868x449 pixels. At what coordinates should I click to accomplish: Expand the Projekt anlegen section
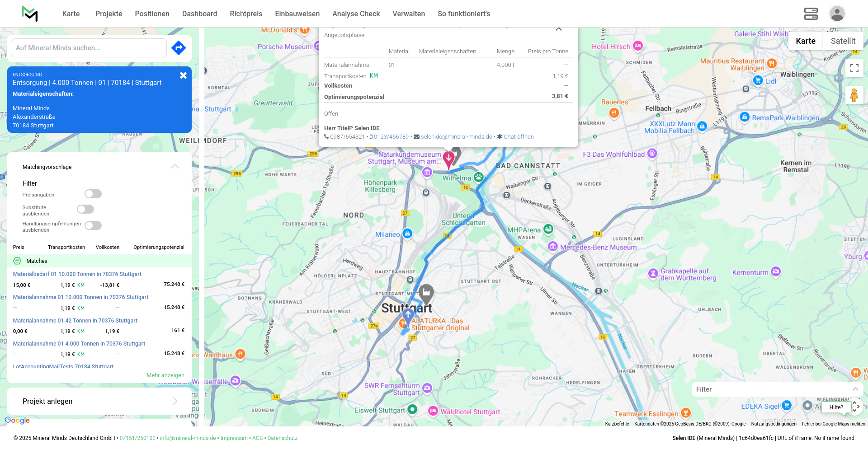(x=175, y=401)
